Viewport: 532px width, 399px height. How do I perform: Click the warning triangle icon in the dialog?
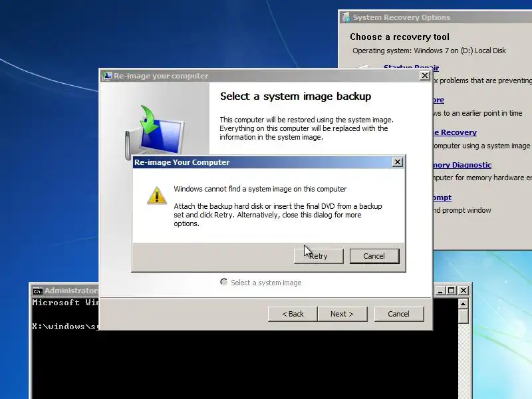[x=157, y=196]
